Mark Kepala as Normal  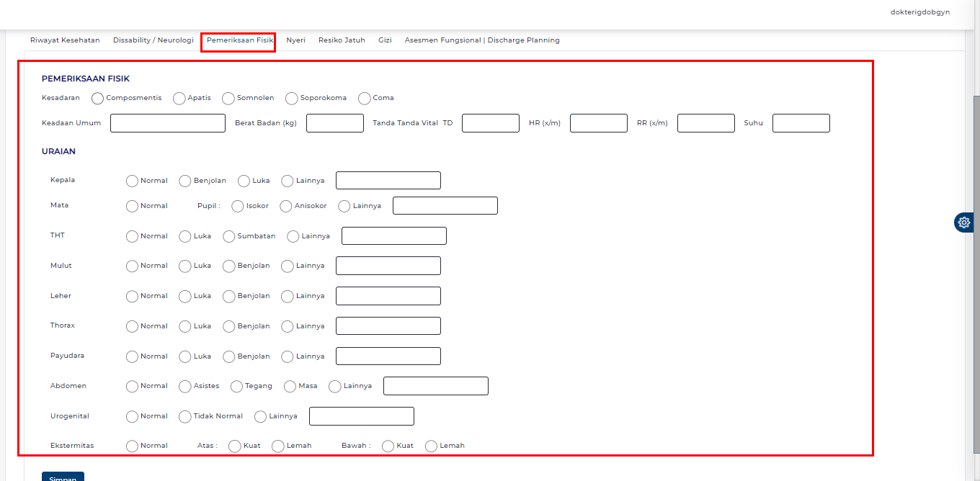pyautogui.click(x=132, y=181)
